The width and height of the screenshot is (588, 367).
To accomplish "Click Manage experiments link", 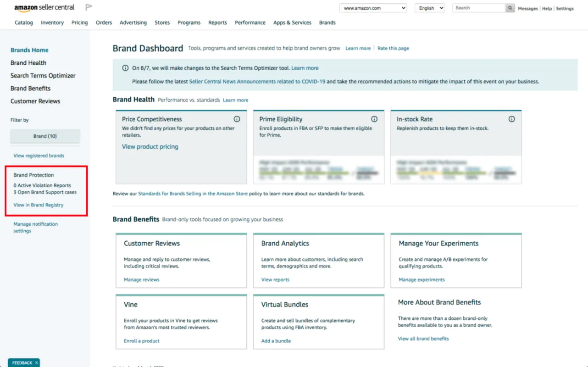I will 422,280.
